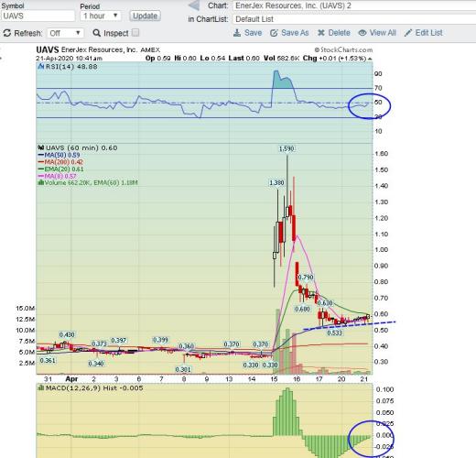Click the small triangle after Chg value
476x458 pixels.
click(x=370, y=59)
